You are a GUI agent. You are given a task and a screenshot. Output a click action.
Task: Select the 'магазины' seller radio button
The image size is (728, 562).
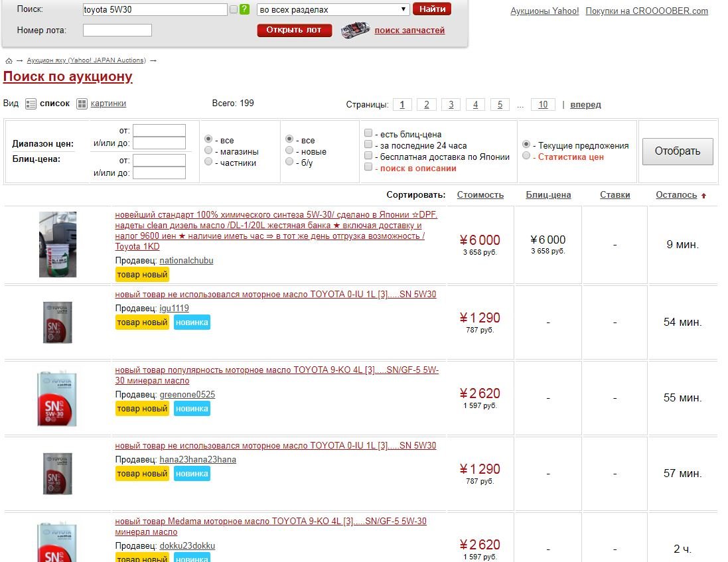(208, 151)
